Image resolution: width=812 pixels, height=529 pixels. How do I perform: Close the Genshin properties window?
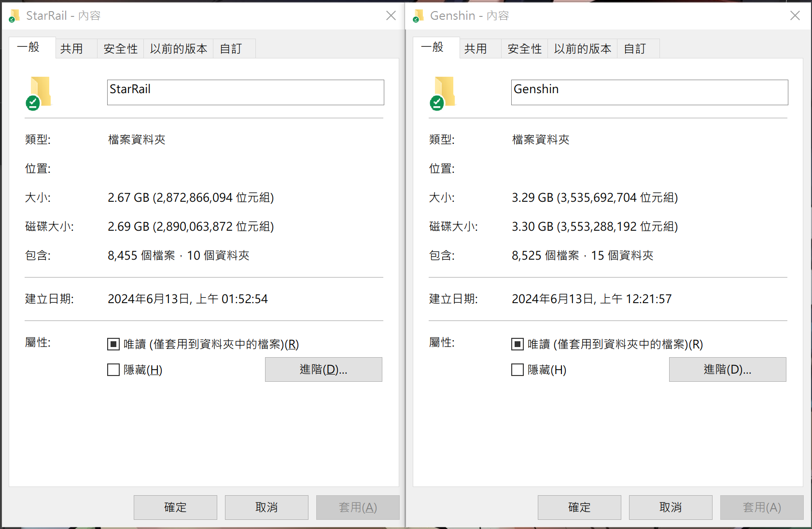795,16
